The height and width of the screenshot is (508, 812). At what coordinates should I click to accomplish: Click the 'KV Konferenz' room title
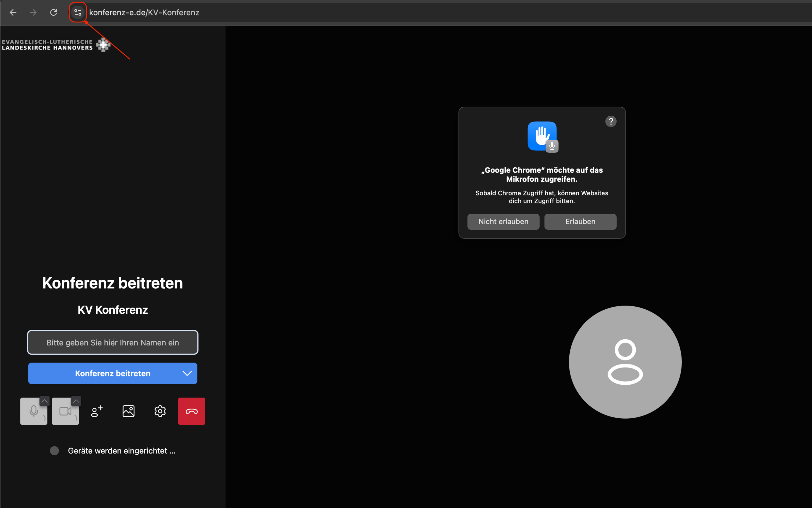click(x=113, y=310)
